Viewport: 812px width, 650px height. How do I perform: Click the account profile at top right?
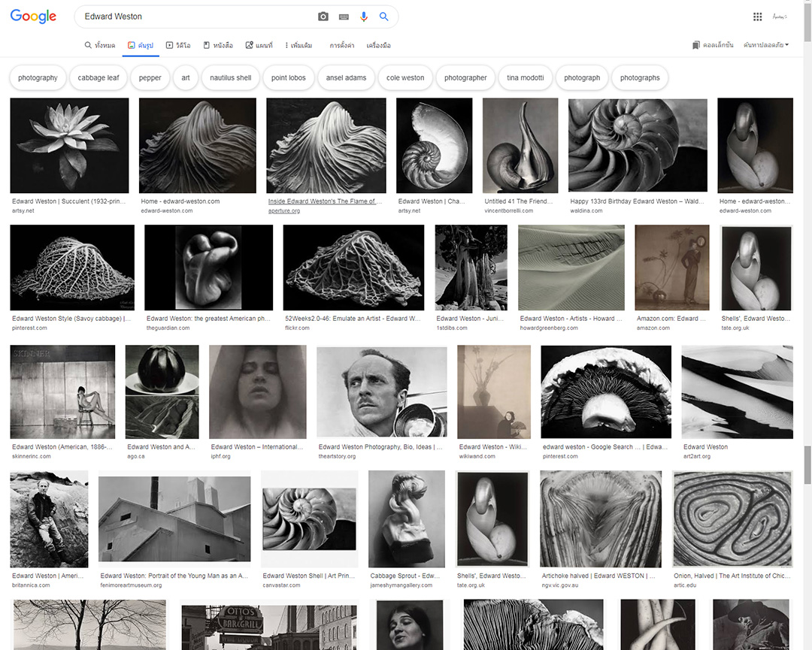click(780, 17)
